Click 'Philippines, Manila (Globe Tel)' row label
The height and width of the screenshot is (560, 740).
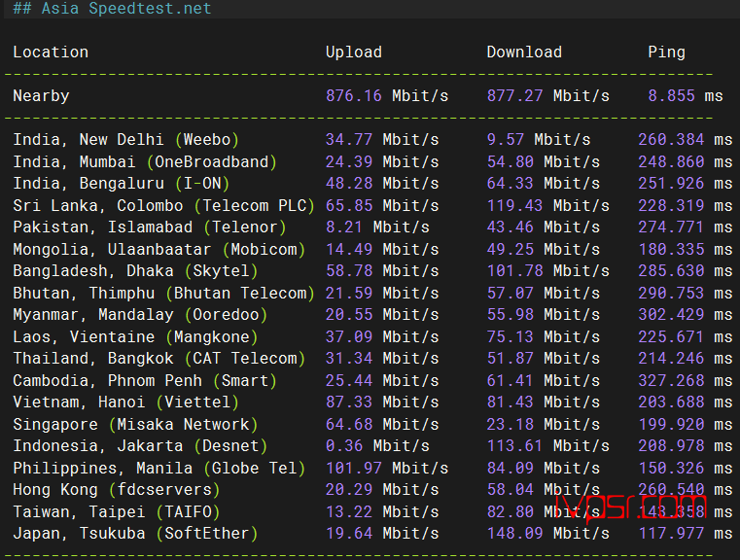point(159,469)
